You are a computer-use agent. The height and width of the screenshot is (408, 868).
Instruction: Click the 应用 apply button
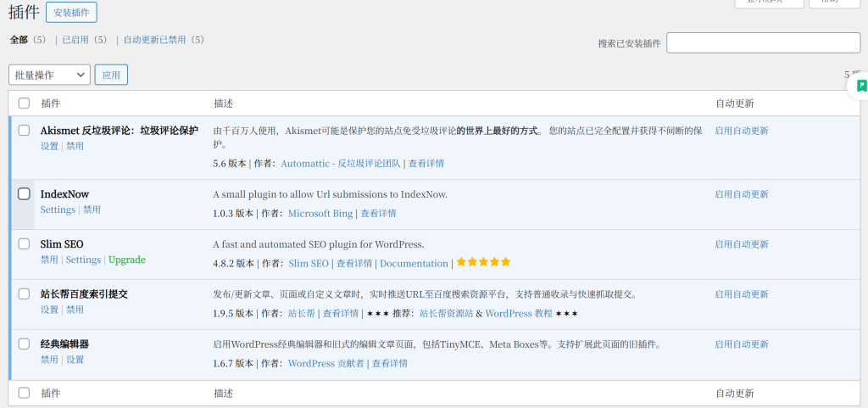[x=111, y=75]
